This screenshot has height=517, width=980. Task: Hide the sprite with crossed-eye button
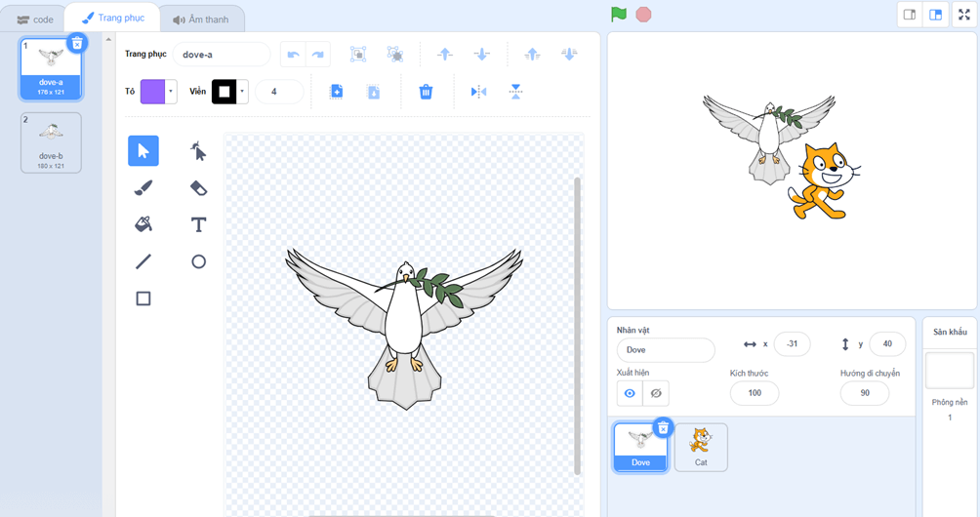[x=656, y=393]
